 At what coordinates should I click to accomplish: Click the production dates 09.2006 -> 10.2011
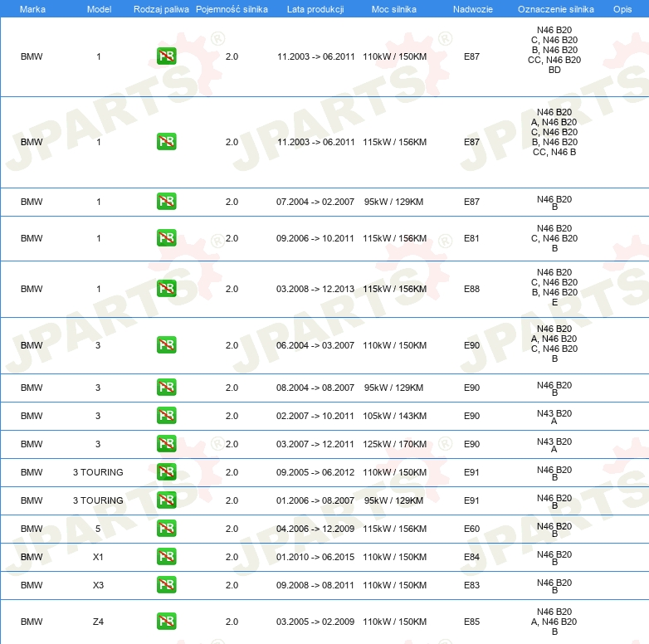(x=315, y=238)
